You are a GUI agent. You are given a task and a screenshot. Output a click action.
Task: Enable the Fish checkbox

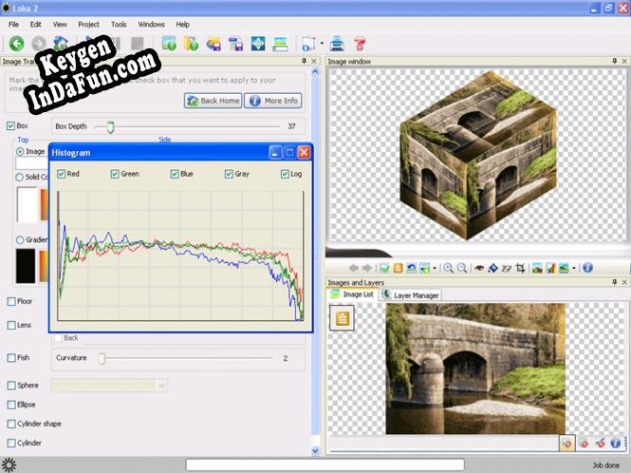[11, 357]
